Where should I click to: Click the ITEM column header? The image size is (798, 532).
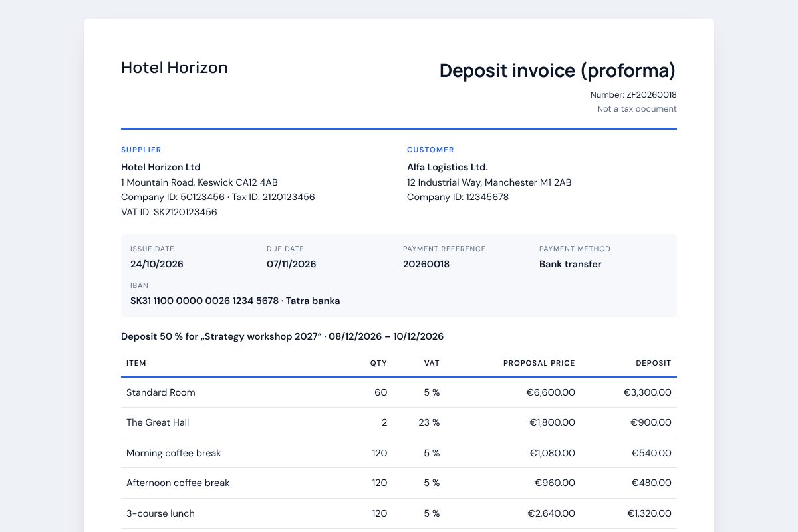pos(136,363)
